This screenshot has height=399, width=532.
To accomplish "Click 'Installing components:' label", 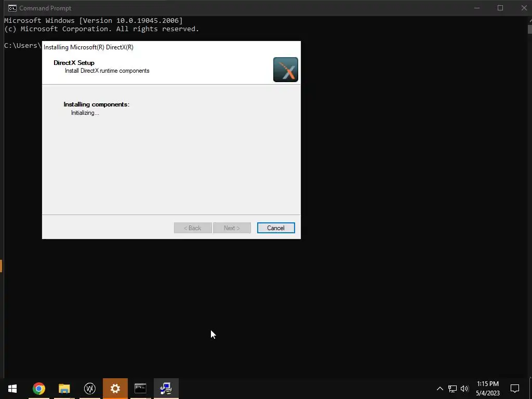I will [x=96, y=104].
